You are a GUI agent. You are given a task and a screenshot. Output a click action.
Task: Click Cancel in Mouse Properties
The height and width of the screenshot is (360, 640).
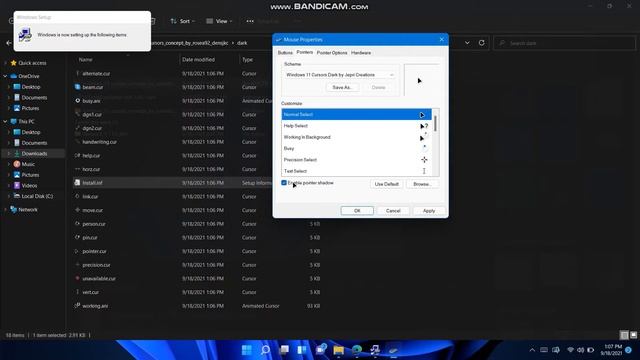click(393, 211)
